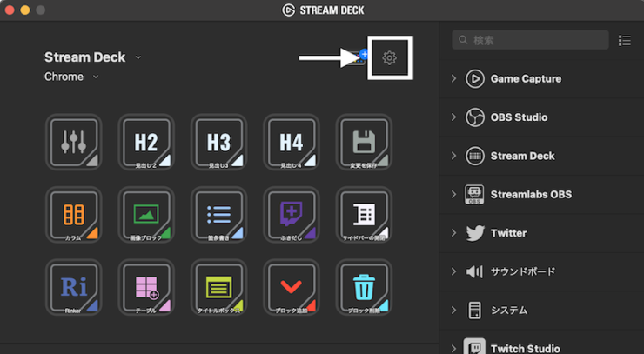Click the mixer sliders key

pos(74,142)
